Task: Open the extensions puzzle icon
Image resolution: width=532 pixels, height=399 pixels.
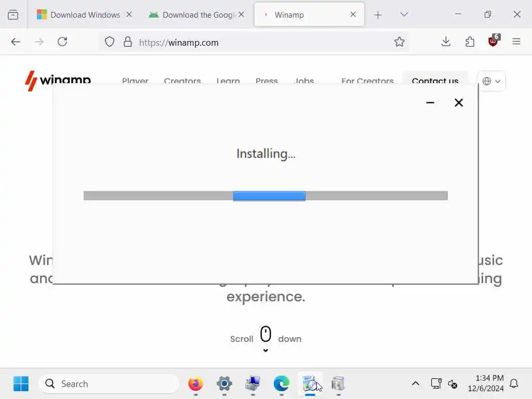Action: coord(470,42)
